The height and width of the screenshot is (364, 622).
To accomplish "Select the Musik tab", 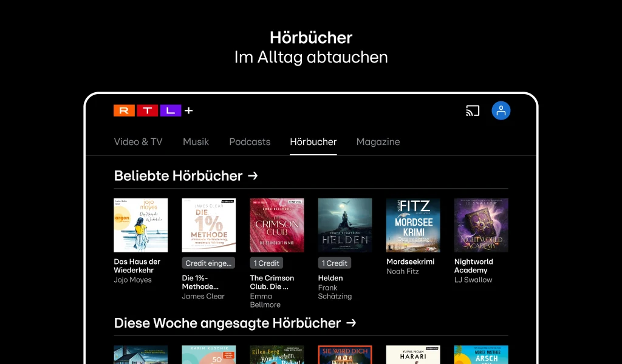I will pyautogui.click(x=196, y=142).
